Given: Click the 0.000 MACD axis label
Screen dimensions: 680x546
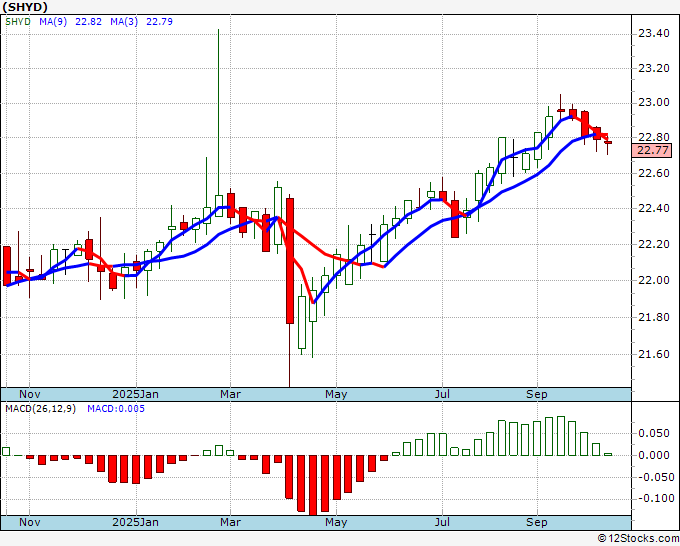Looking at the screenshot, I should point(654,455).
